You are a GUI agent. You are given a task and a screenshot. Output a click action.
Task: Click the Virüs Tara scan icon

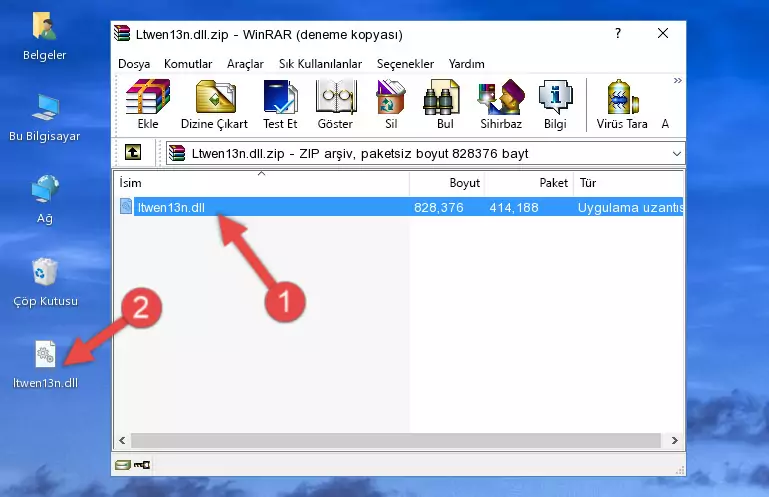pos(622,105)
